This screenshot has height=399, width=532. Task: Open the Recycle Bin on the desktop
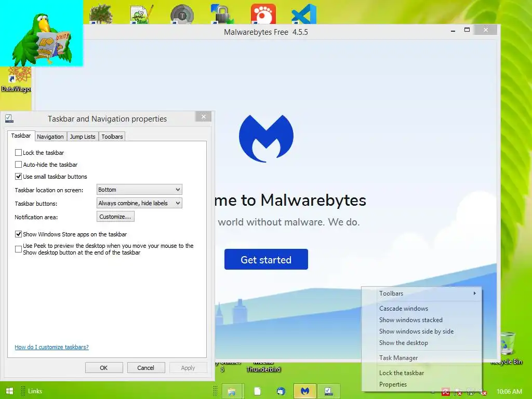507,348
